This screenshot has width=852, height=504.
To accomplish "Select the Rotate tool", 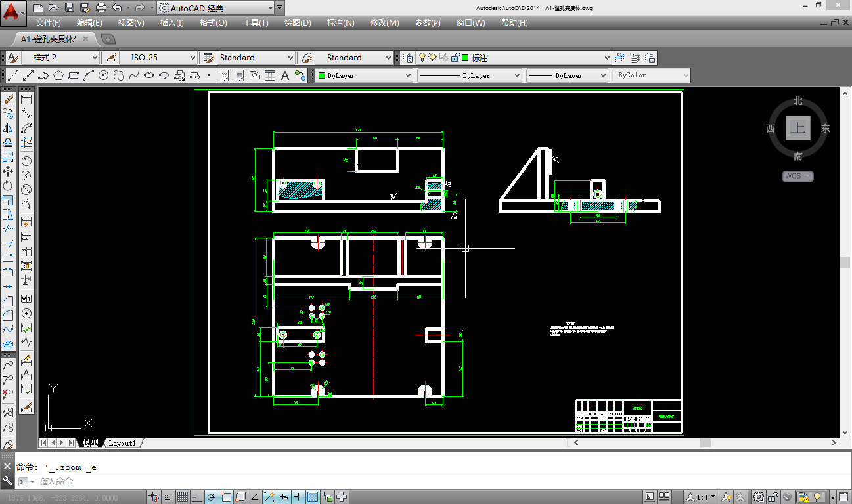I will point(8,186).
